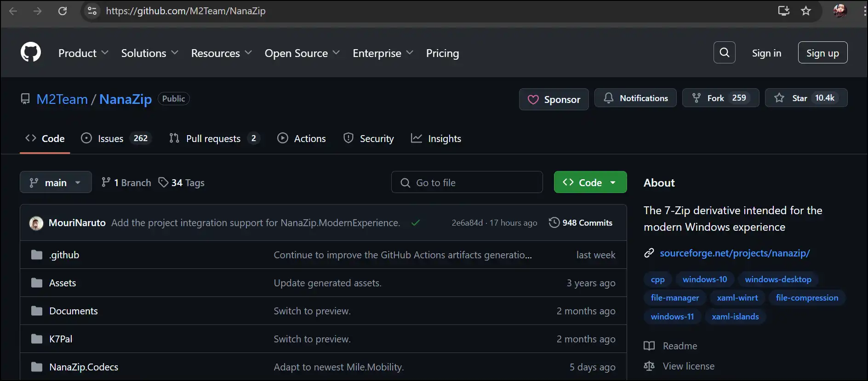The image size is (868, 381).
Task: Switch to the Issues tab
Action: click(x=115, y=138)
